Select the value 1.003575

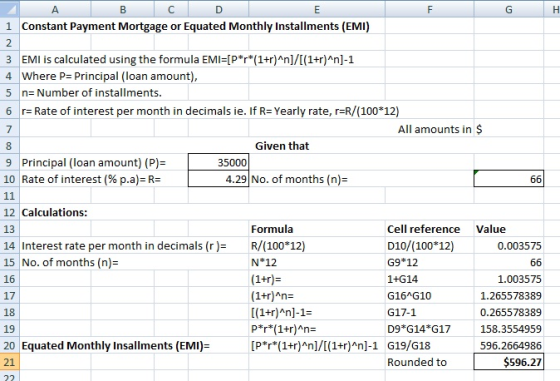pos(509,279)
